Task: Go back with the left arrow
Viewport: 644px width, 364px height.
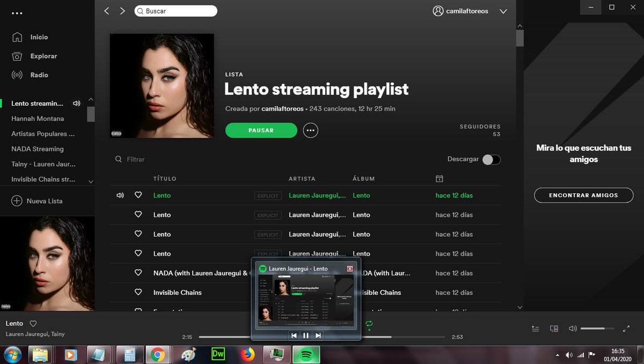Action: (106, 11)
